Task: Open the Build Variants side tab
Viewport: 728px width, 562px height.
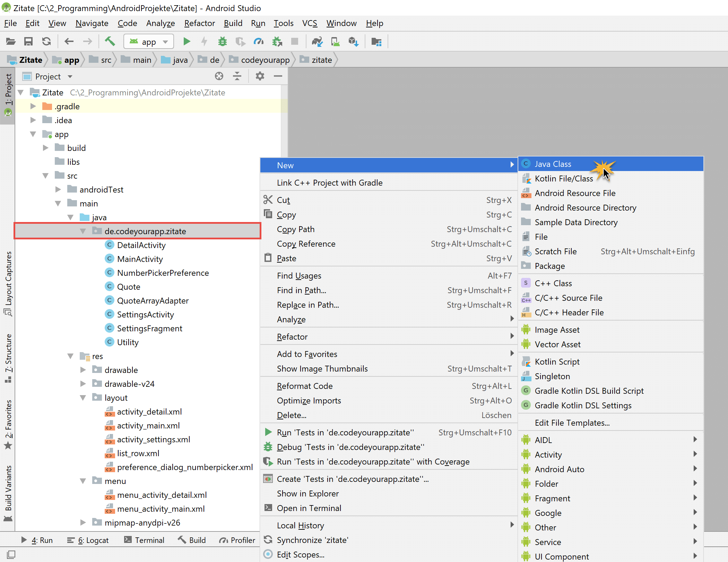Action: 8,493
